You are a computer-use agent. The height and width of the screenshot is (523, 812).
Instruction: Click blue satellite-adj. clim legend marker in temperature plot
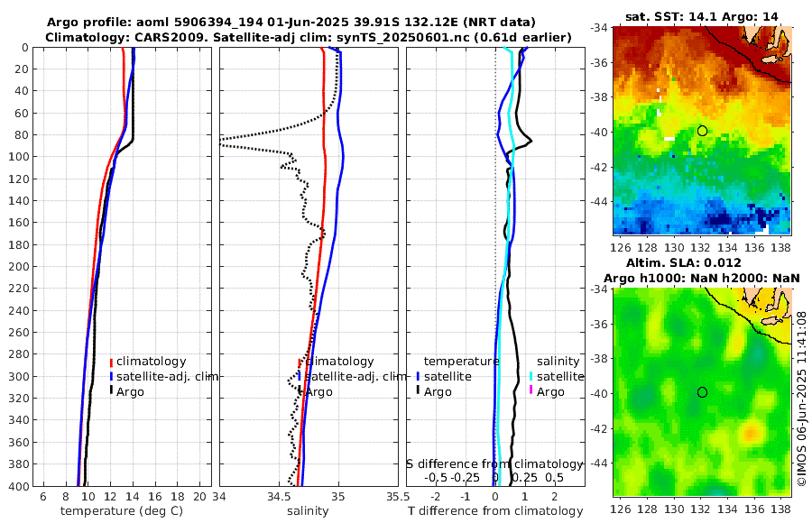click(111, 377)
